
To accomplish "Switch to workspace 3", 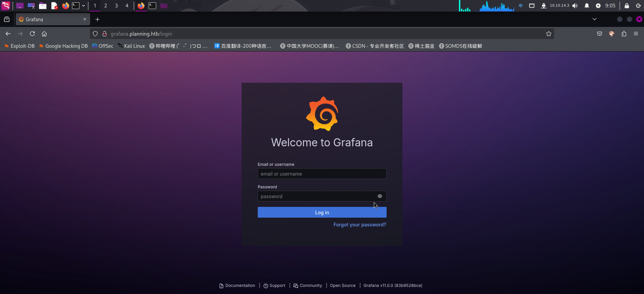I will tap(116, 6).
